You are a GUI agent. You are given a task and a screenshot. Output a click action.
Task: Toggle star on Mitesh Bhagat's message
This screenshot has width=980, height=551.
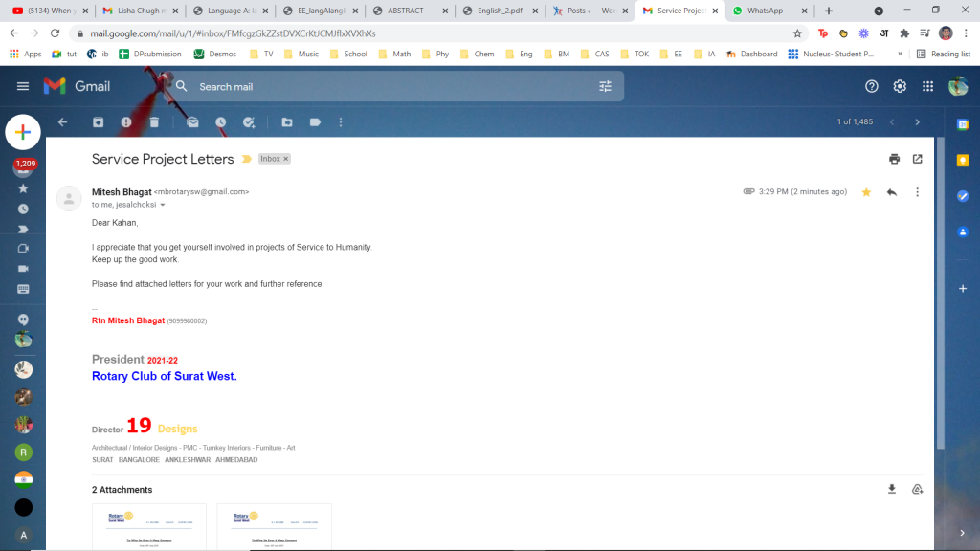tap(866, 192)
